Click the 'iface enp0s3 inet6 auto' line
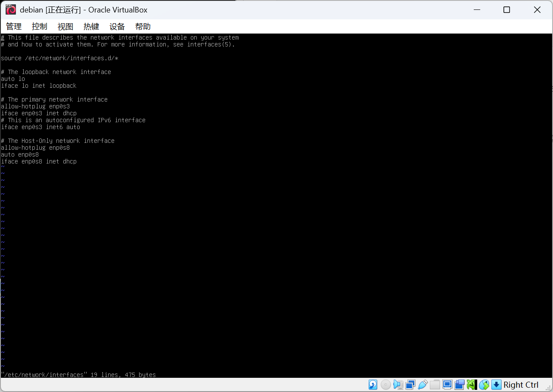Image resolution: width=553 pixels, height=392 pixels. (40, 127)
